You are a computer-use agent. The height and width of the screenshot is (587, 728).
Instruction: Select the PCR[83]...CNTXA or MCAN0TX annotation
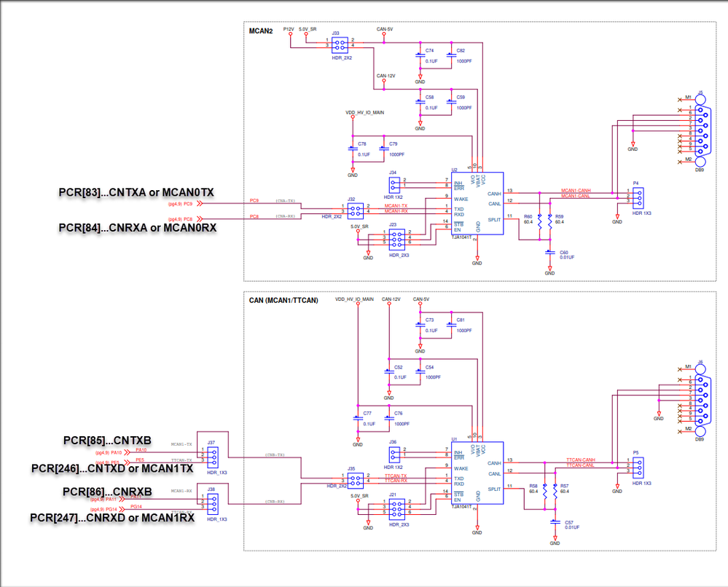tap(136, 192)
